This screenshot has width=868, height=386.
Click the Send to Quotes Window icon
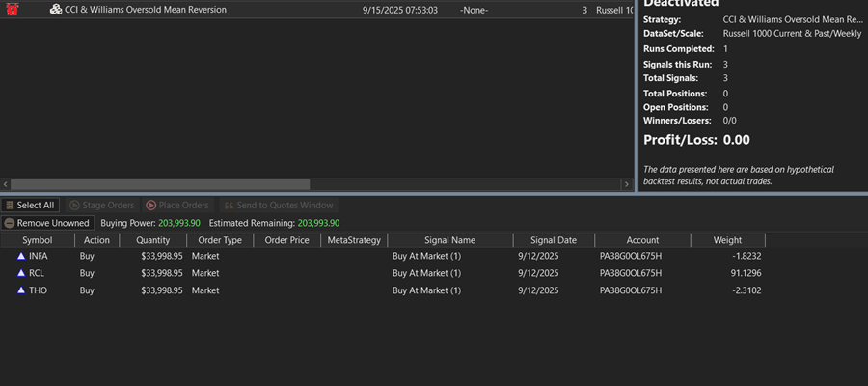click(x=229, y=205)
